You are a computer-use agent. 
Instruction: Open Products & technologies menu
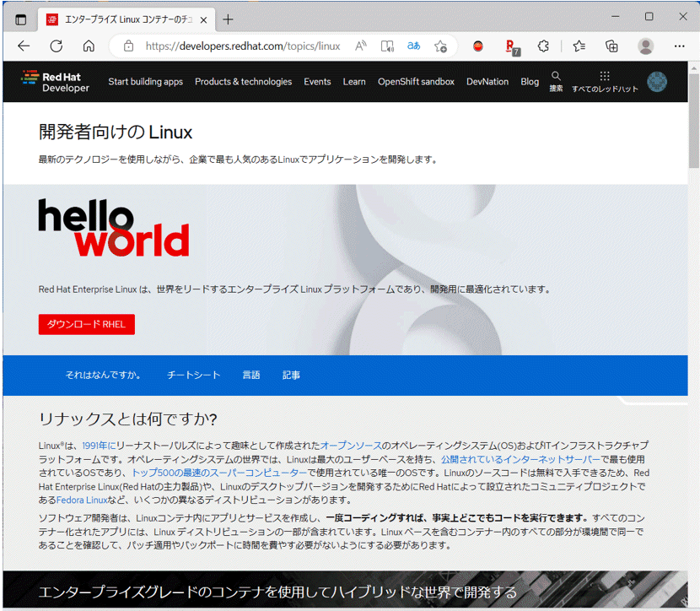(243, 82)
